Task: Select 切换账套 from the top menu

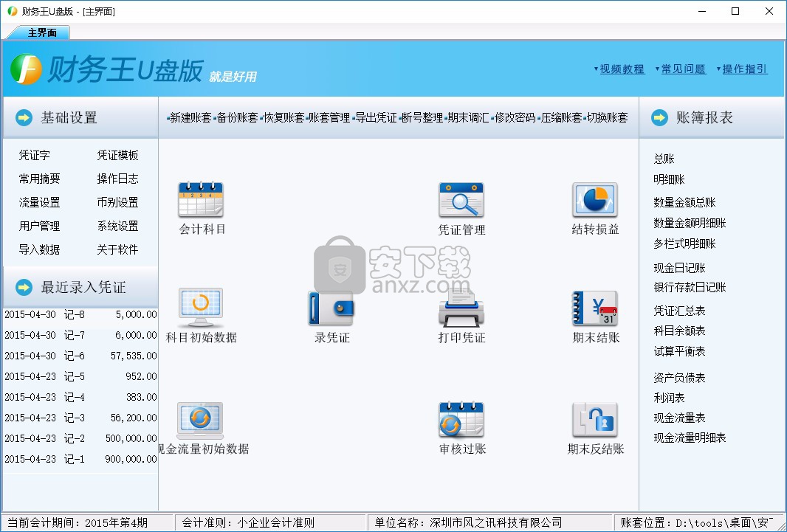Action: tap(608, 118)
